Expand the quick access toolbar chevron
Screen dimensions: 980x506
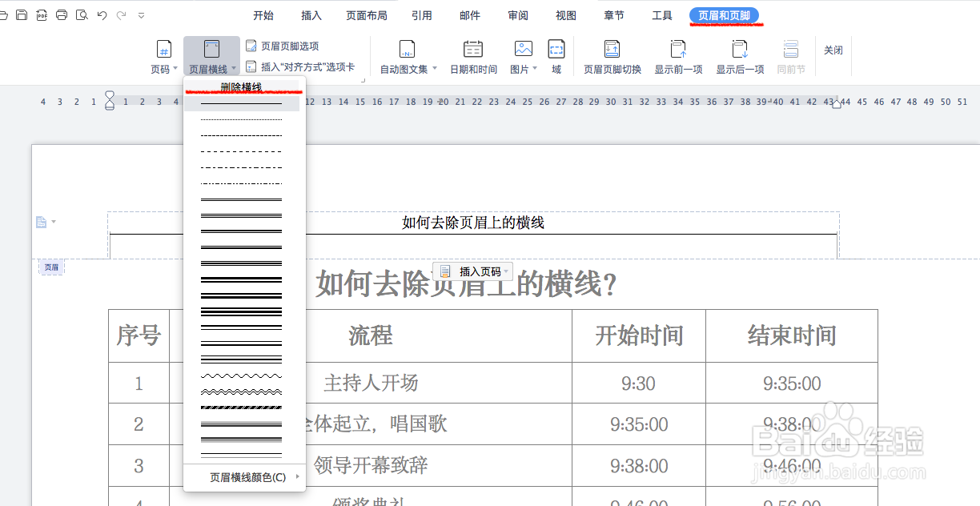(x=141, y=14)
